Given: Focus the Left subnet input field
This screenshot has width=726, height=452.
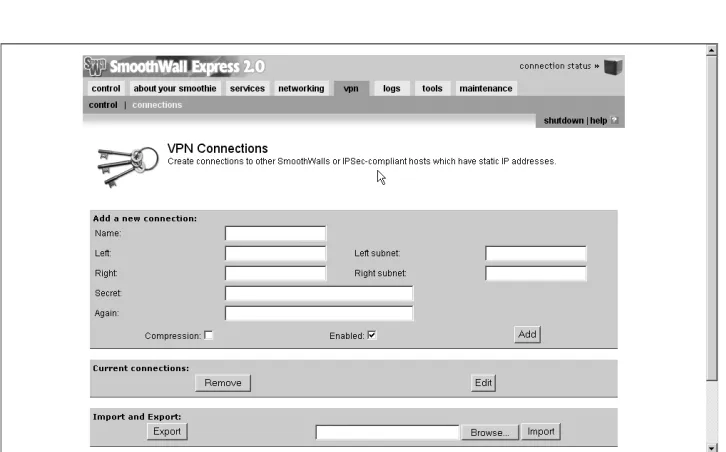Looking at the screenshot, I should (536, 253).
